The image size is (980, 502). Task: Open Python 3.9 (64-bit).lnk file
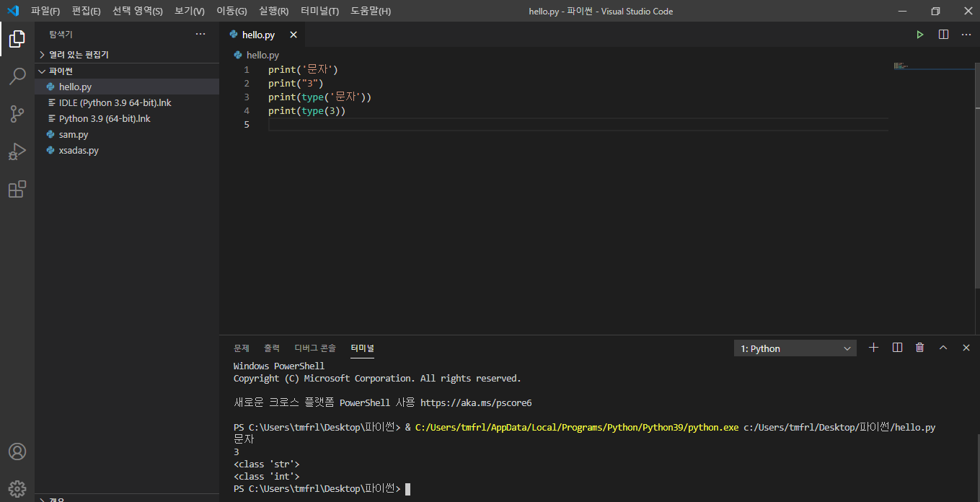coord(127,118)
